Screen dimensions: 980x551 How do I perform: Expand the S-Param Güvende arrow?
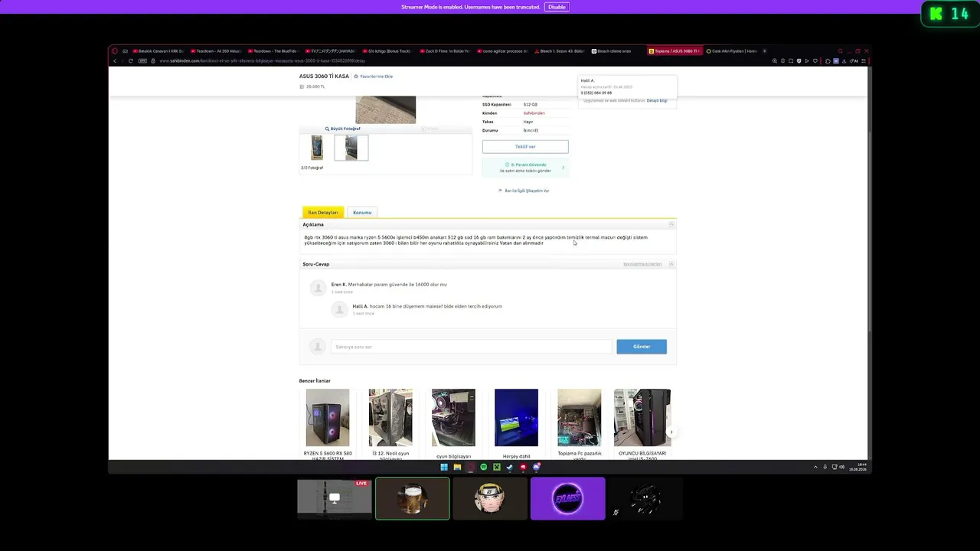click(x=563, y=168)
